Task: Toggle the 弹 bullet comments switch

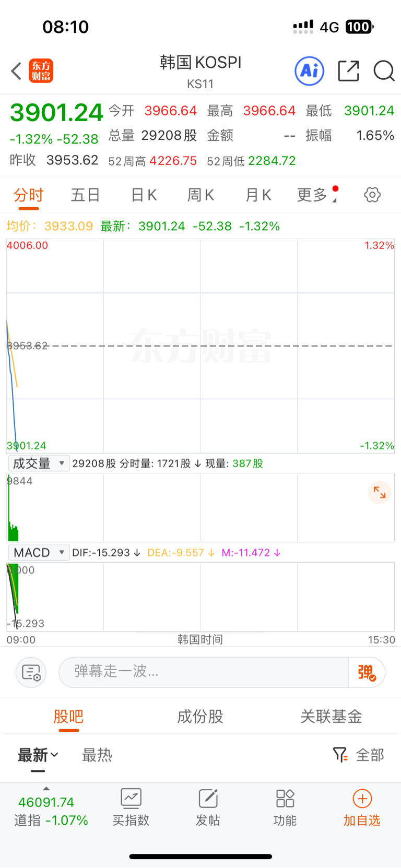Action: tap(367, 672)
